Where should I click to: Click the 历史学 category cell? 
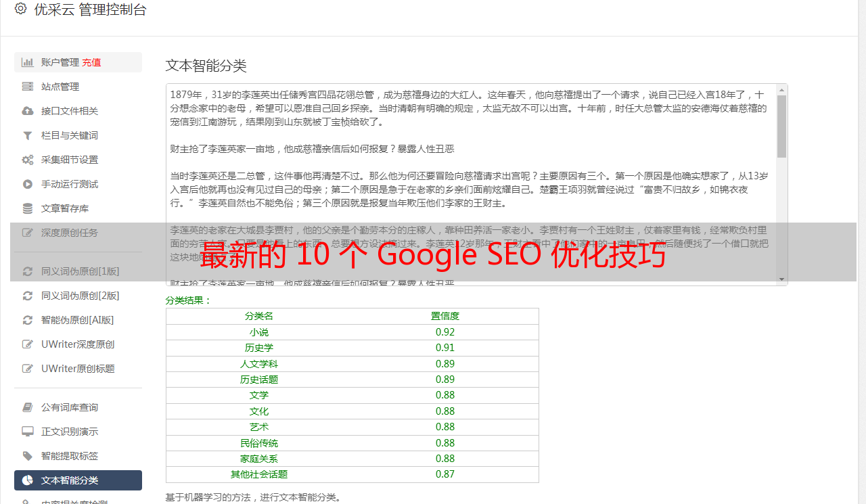pos(259,348)
